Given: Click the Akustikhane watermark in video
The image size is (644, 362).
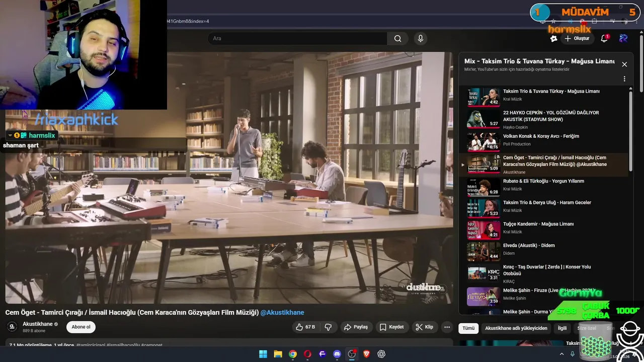Looking at the screenshot, I should pyautogui.click(x=426, y=288).
